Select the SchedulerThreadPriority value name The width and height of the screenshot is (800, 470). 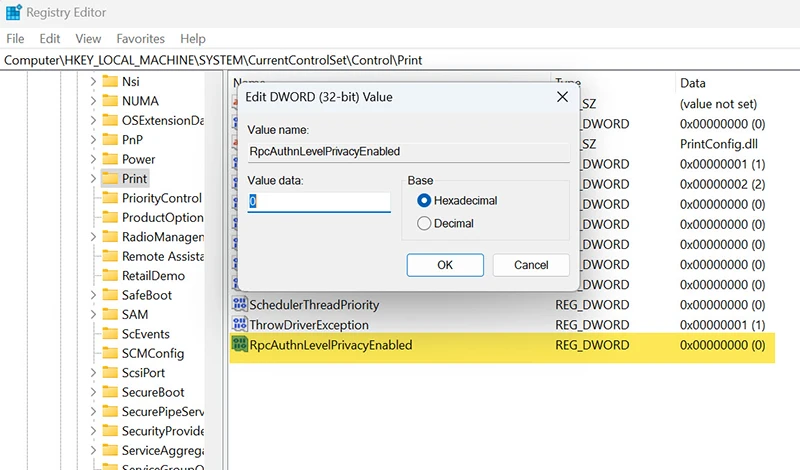pyautogui.click(x=314, y=305)
